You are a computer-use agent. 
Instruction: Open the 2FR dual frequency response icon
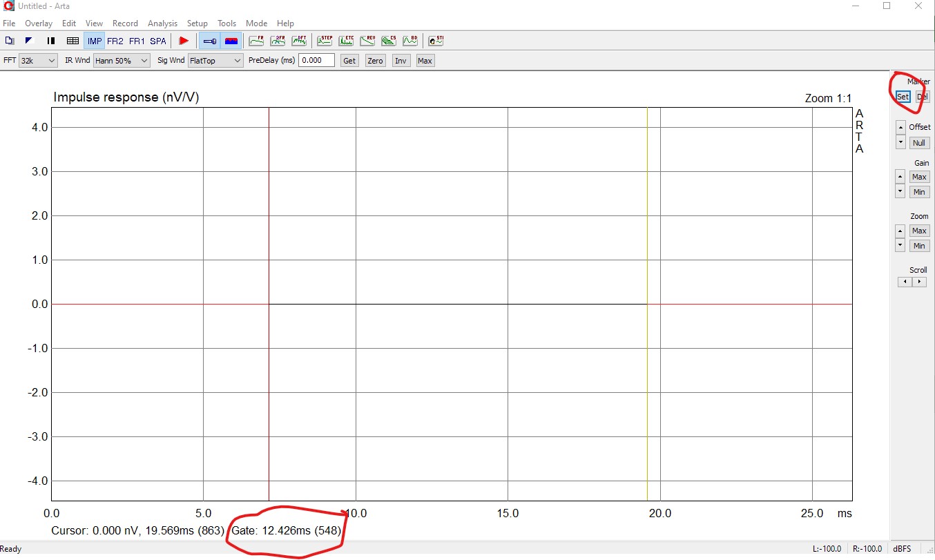click(278, 41)
